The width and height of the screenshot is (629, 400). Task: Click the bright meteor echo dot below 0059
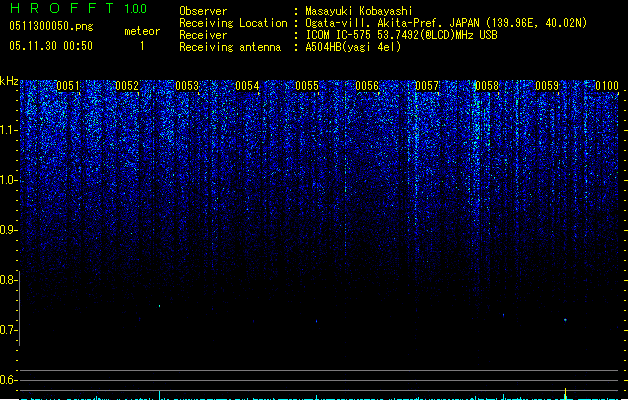(x=566, y=320)
